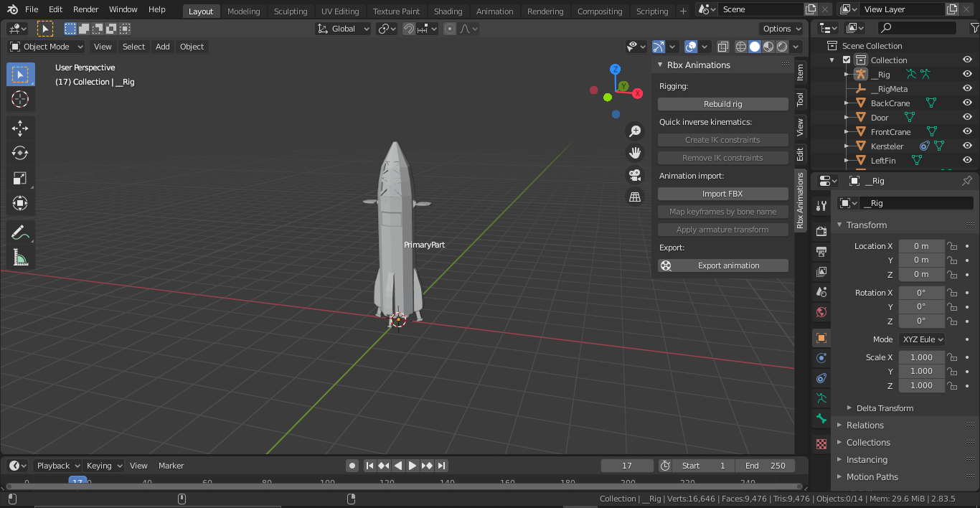Open Texture properties tab

(821, 444)
